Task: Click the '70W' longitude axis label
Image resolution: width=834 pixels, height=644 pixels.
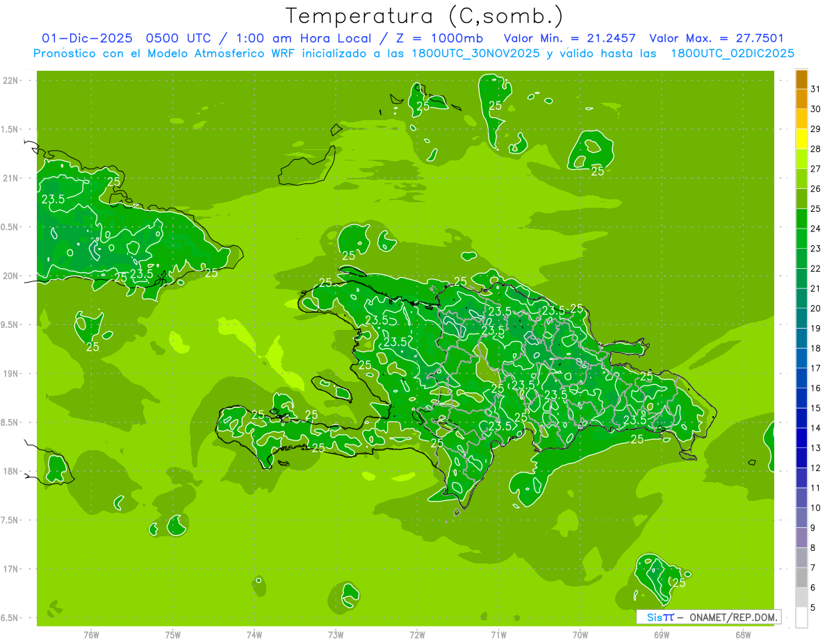Action: [x=580, y=634]
